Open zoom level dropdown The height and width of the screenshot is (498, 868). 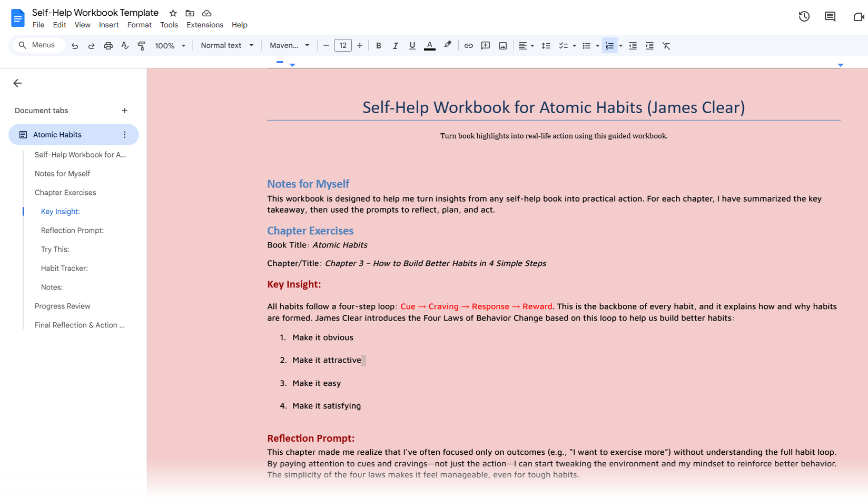point(170,46)
